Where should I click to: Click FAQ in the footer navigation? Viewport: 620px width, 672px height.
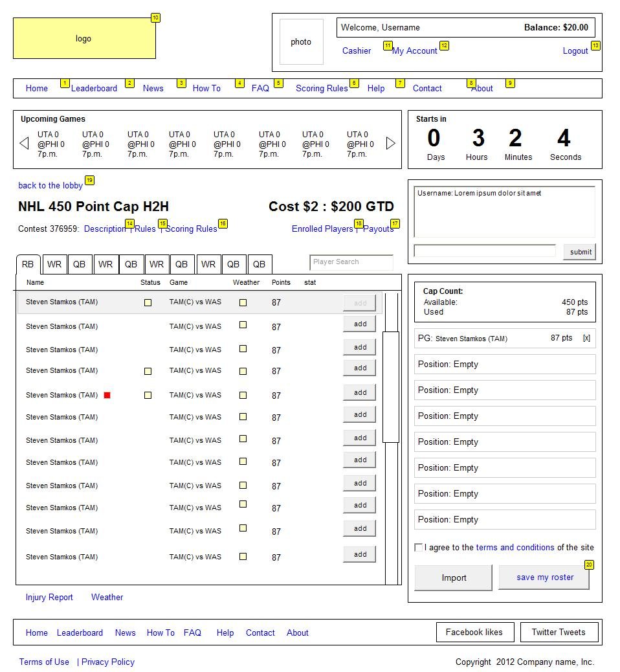coord(192,633)
